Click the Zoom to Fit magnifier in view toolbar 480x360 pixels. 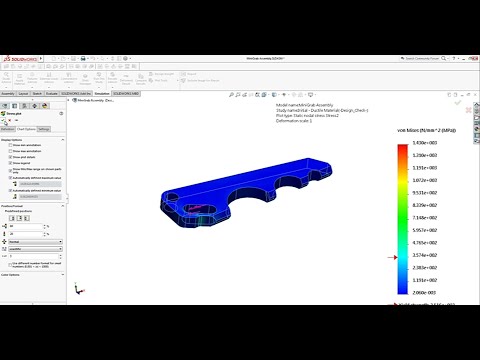click(231, 95)
